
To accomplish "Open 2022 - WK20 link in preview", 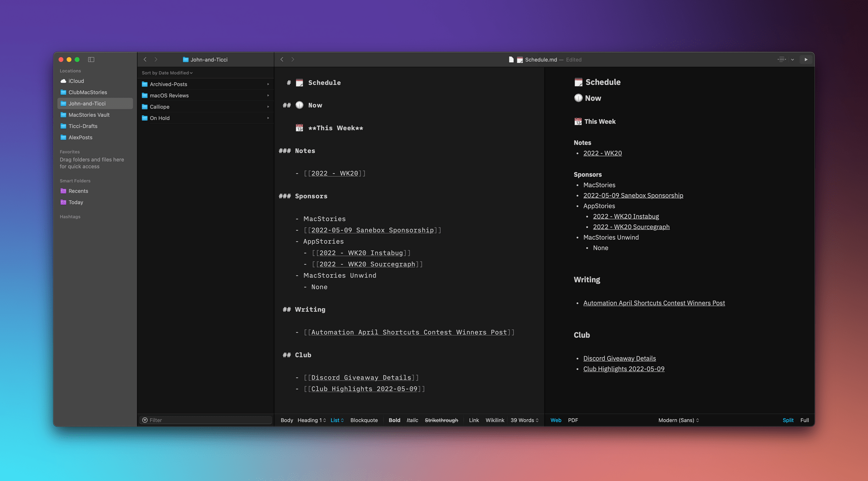I will click(x=602, y=153).
